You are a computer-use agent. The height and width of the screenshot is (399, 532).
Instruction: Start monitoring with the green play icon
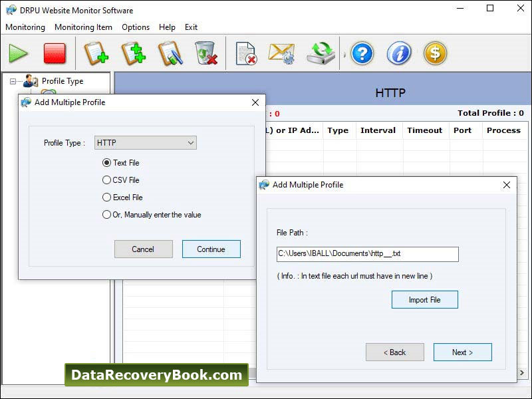tap(19, 53)
